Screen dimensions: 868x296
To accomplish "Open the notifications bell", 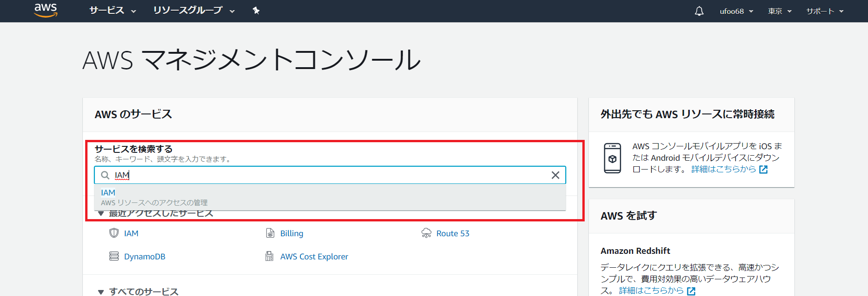I will [699, 11].
